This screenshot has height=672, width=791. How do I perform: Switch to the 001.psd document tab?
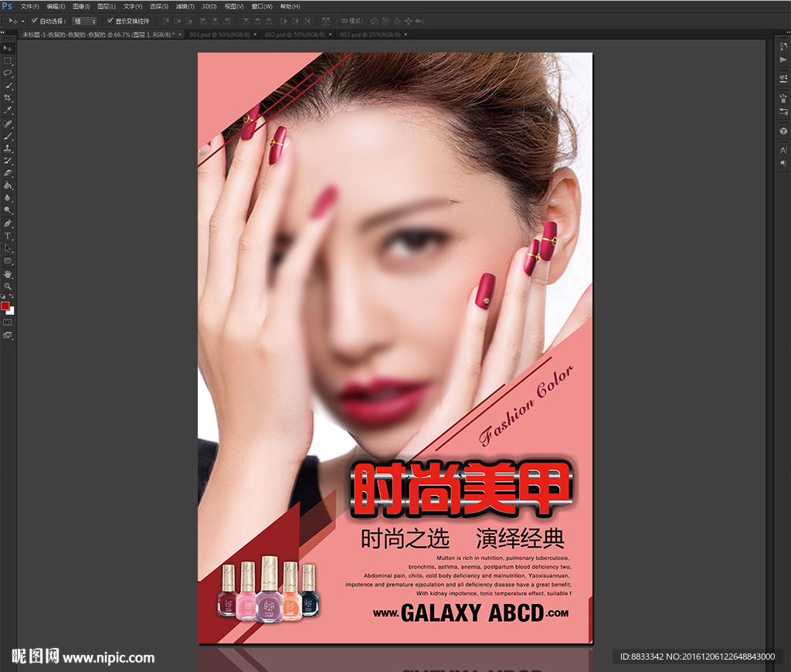click(x=219, y=34)
